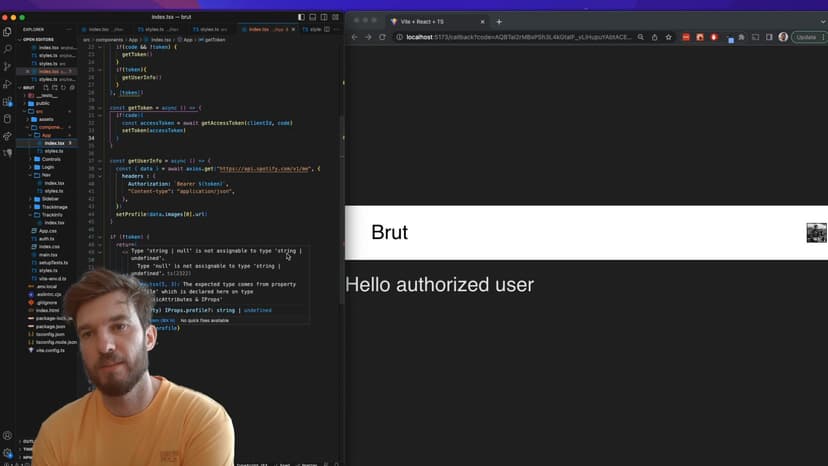Open Run and Debug panel
Screen dimensions: 828x466
click(8, 85)
